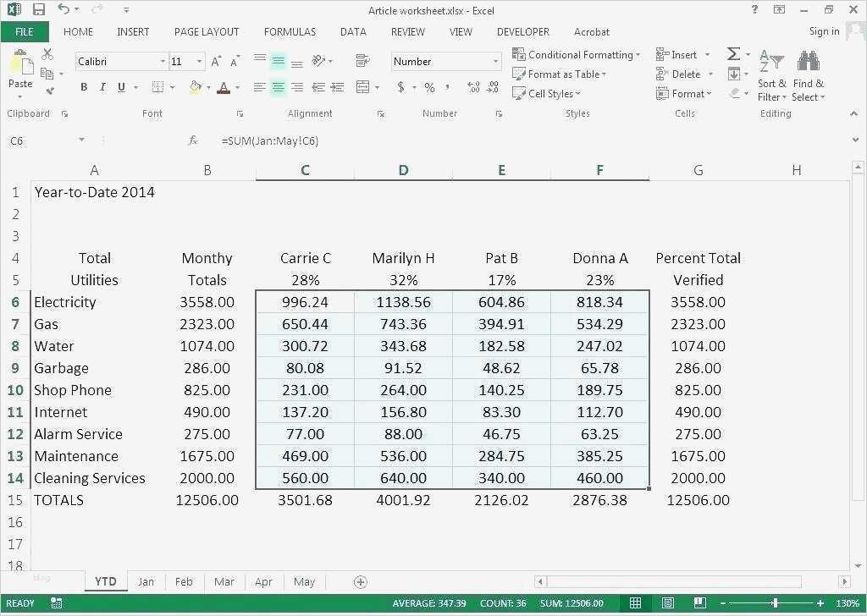Toggle Bold formatting
The height and width of the screenshot is (616, 867).
84,87
